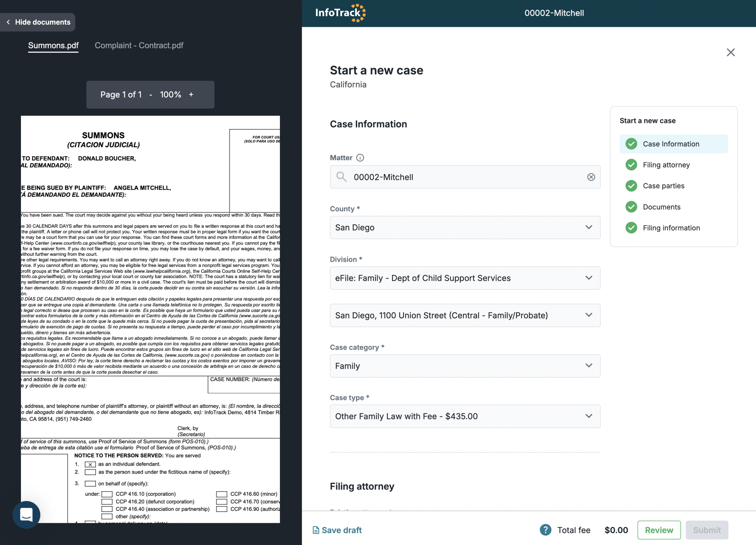Open the chat support bubble icon
Screen dimensions: 756x545
click(26, 514)
